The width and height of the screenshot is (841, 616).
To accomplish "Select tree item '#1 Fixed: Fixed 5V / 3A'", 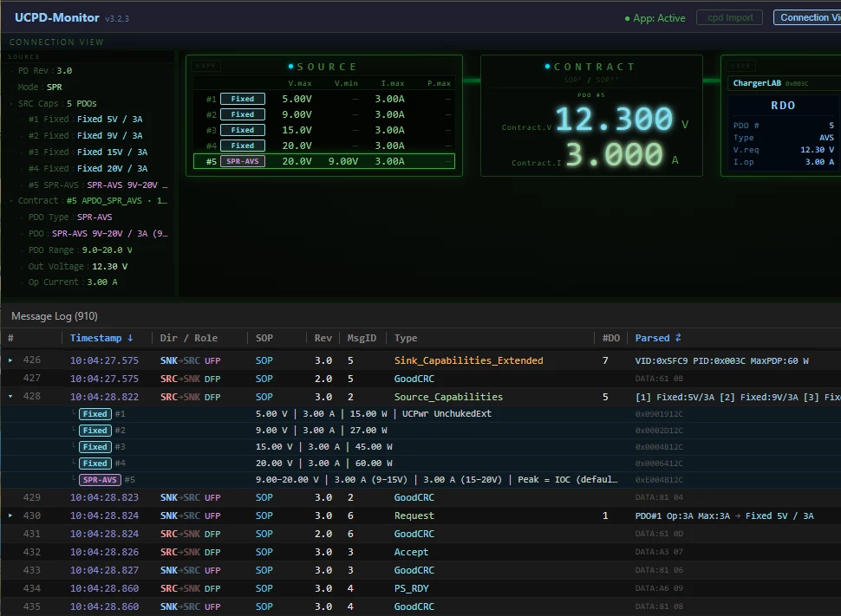I will coord(85,119).
